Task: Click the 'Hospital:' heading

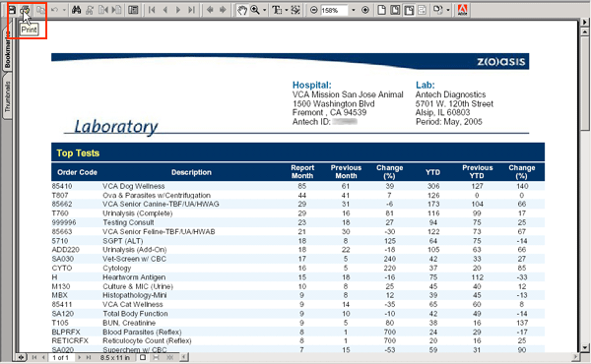Action: tap(311, 85)
